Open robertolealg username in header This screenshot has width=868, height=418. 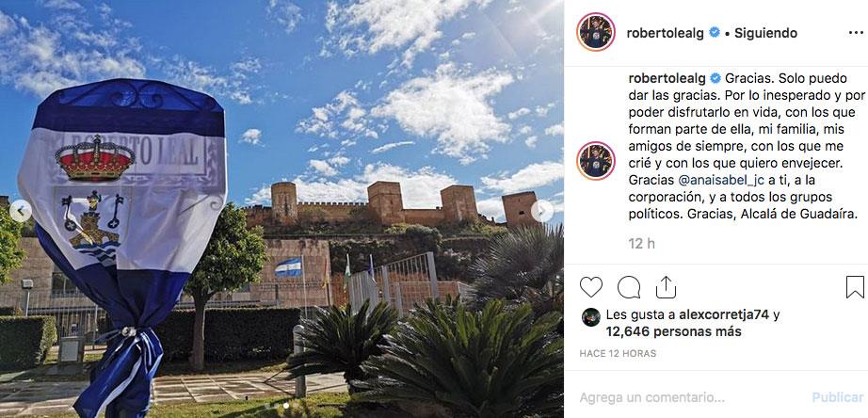pyautogui.click(x=666, y=33)
